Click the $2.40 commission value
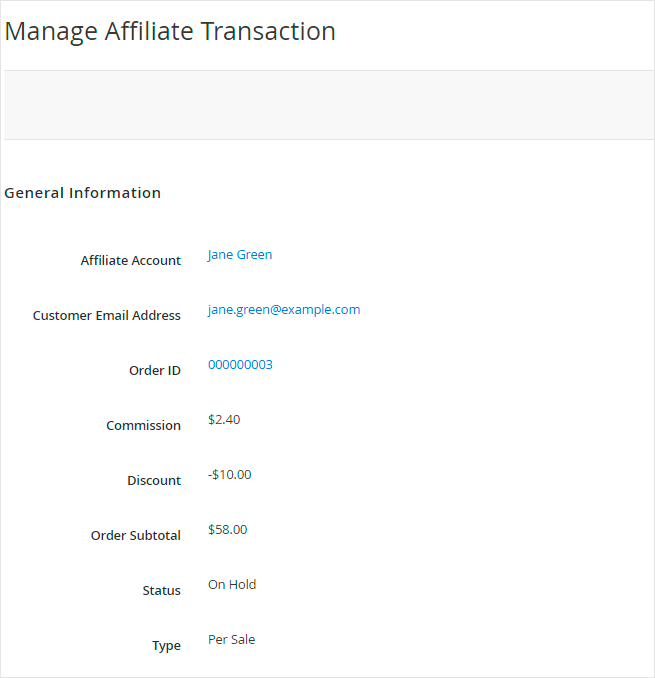The width and height of the screenshot is (655, 678). click(x=224, y=420)
